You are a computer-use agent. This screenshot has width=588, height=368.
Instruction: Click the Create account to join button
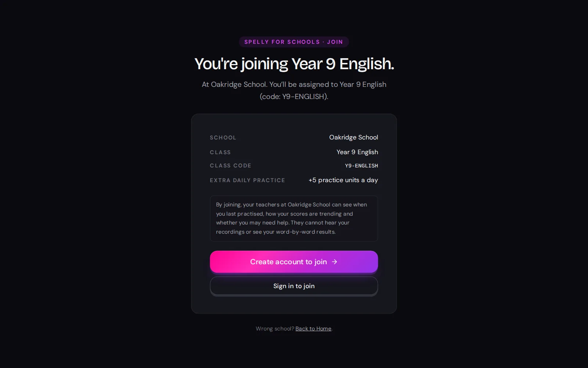[294, 262]
